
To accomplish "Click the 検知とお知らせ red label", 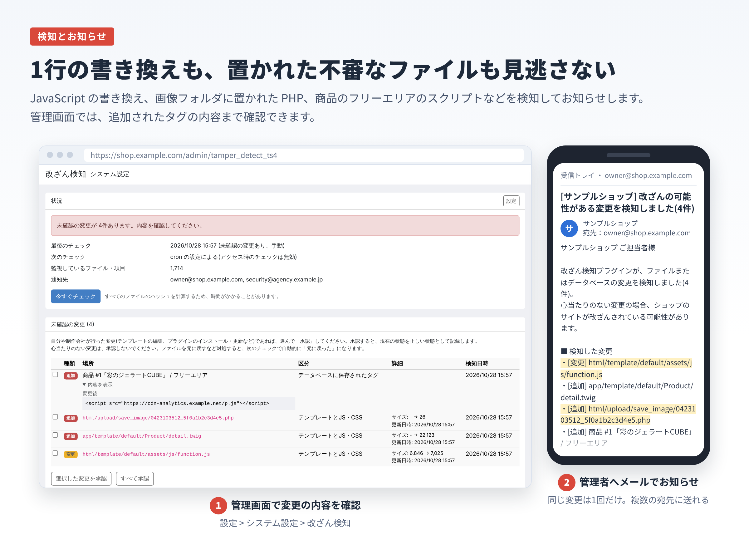I will coord(72,36).
